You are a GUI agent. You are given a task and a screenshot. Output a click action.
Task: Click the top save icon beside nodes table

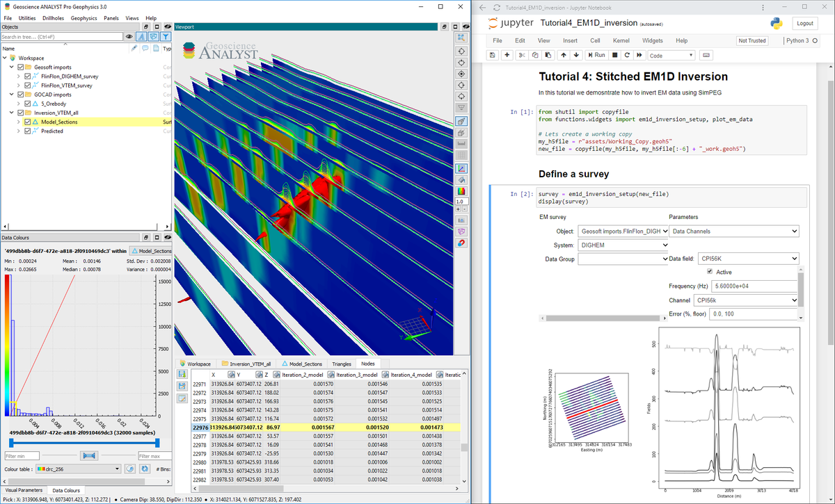[x=182, y=374]
